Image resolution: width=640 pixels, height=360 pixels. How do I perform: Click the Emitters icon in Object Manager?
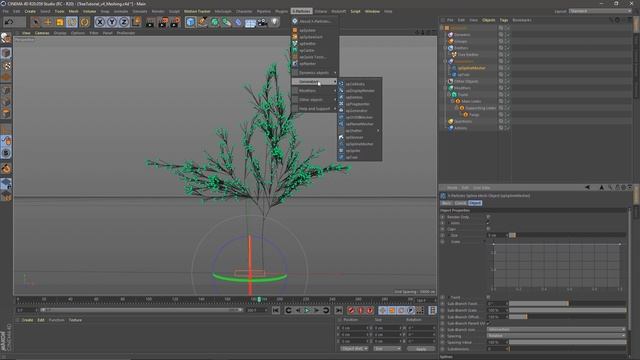[451, 48]
